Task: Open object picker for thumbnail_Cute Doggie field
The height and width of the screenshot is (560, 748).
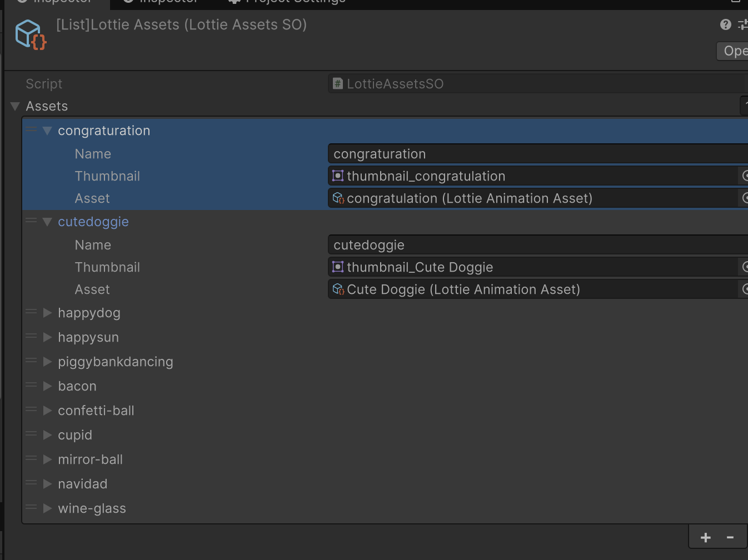Action: (x=744, y=267)
